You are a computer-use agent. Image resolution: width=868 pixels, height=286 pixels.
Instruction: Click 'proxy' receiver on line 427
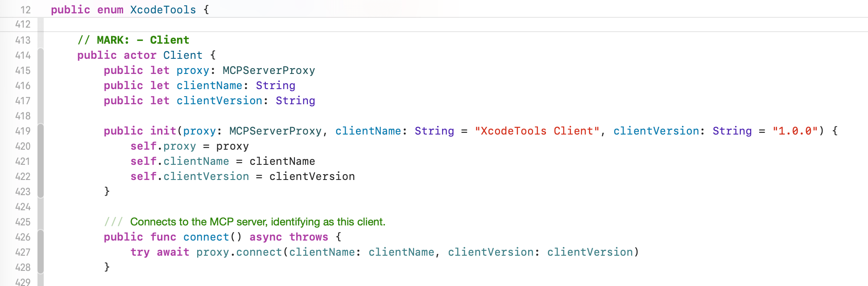point(213,252)
